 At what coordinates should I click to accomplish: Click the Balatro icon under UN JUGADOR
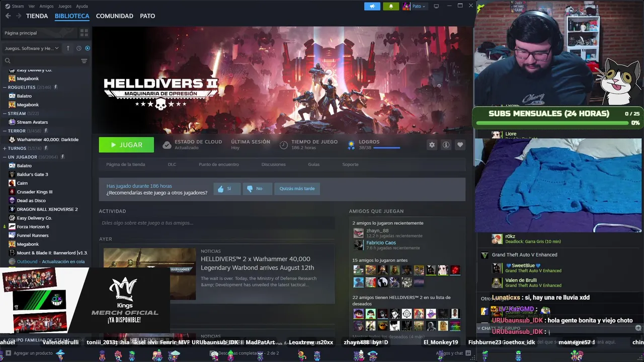click(x=12, y=165)
